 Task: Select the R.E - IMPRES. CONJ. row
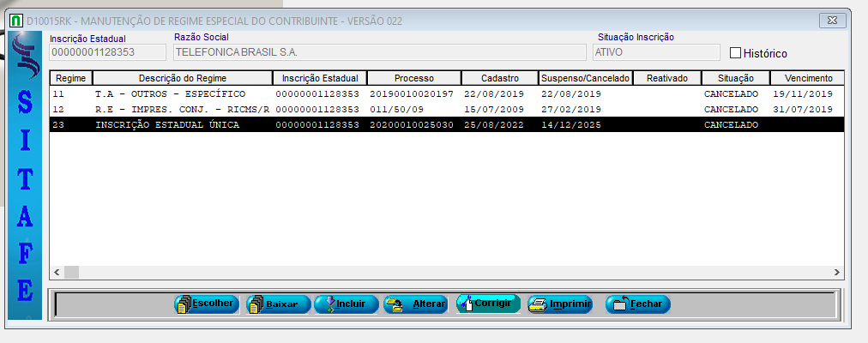[x=172, y=110]
